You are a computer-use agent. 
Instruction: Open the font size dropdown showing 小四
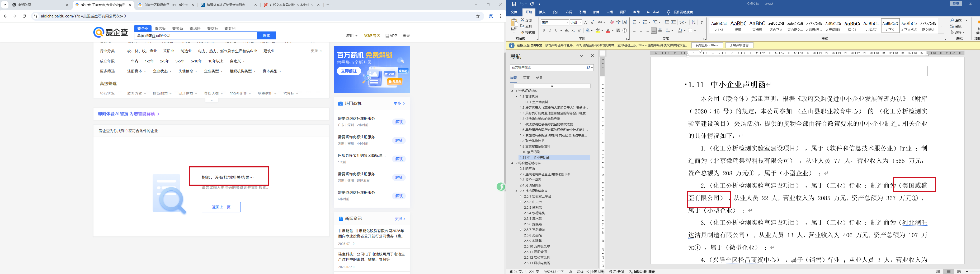coord(580,22)
